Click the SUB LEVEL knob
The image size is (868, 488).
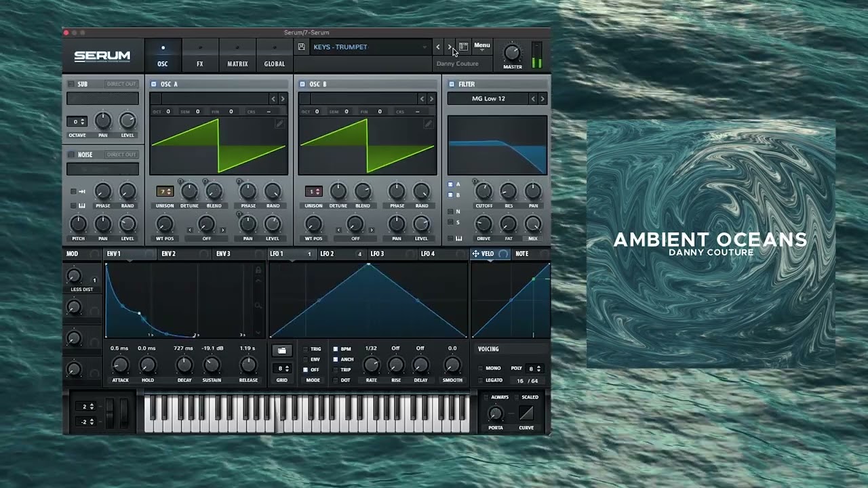pos(127,121)
